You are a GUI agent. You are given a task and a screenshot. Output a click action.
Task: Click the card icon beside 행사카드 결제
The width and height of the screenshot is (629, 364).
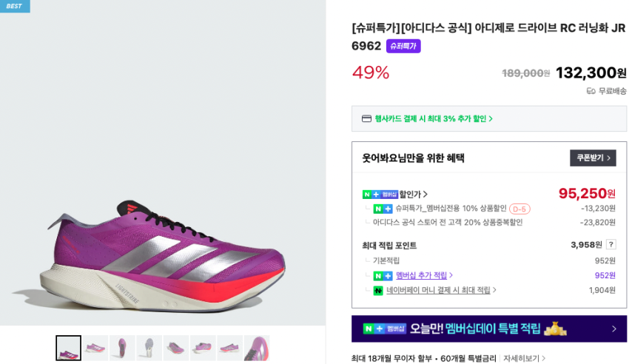click(x=366, y=118)
